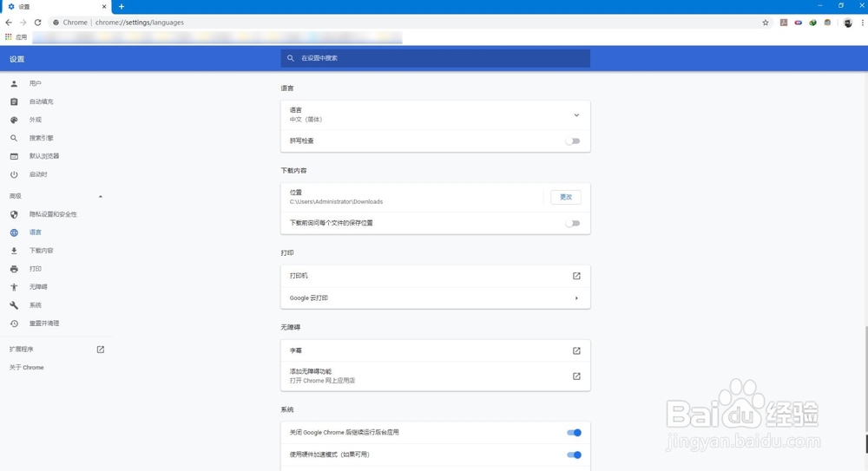Click the 字幕 row text
This screenshot has width=868, height=471.
[296, 350]
